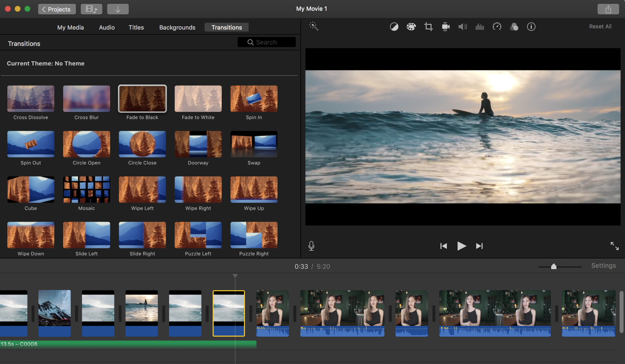625x364 pixels.
Task: Select the Fade to White transition
Action: [198, 99]
